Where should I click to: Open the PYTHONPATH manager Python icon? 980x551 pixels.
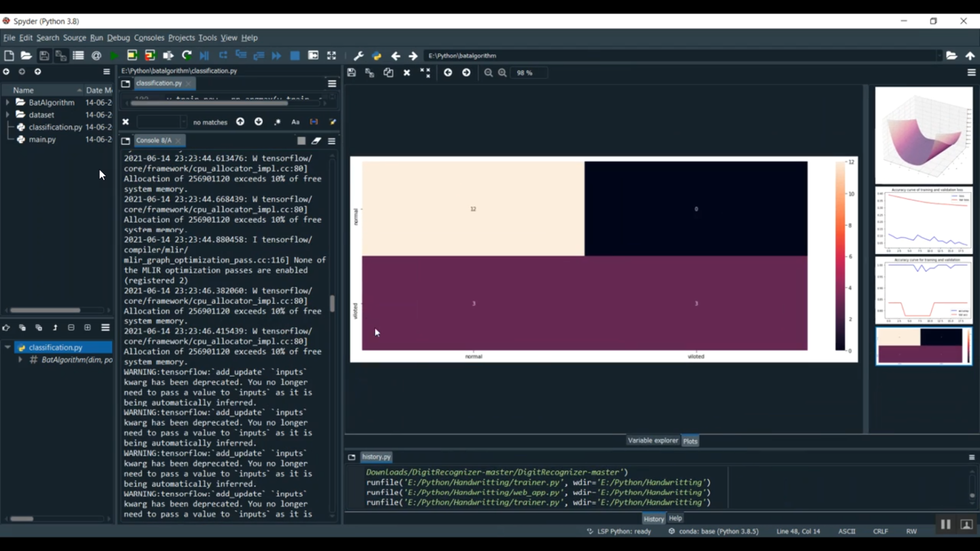[x=377, y=56]
